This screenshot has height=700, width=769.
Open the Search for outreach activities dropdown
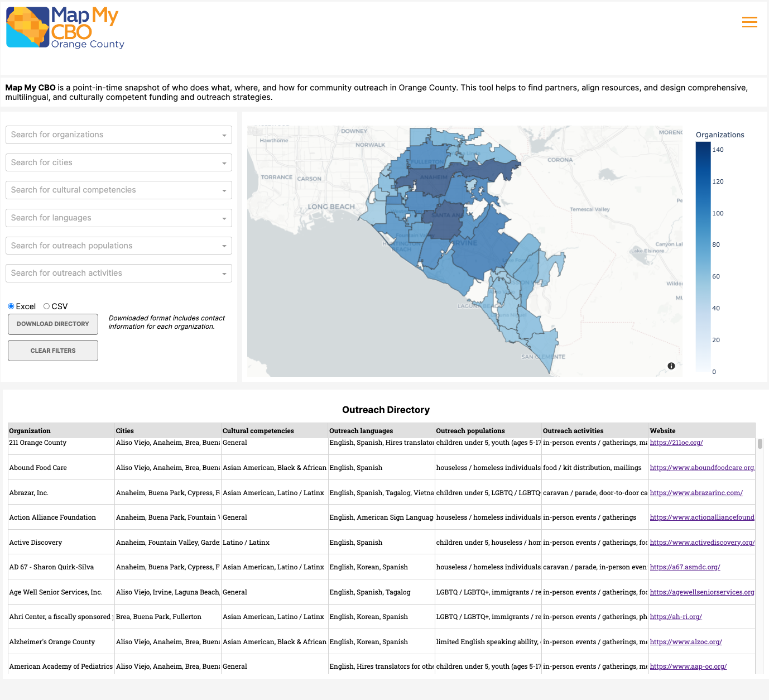point(118,273)
